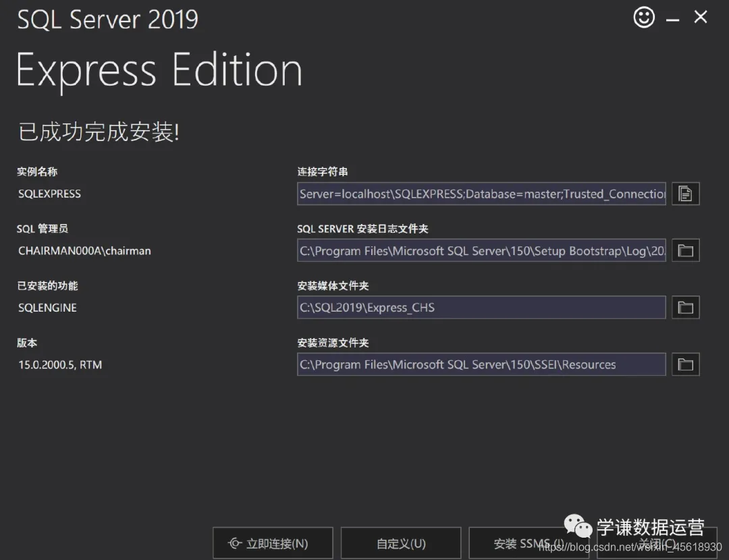
Task: Click the smiley feedback icon
Action: [644, 18]
